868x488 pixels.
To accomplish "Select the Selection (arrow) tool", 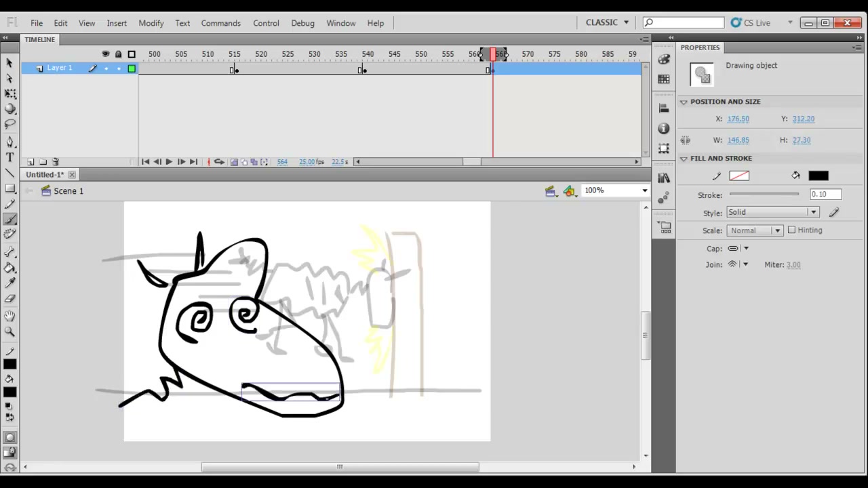I will click(9, 62).
